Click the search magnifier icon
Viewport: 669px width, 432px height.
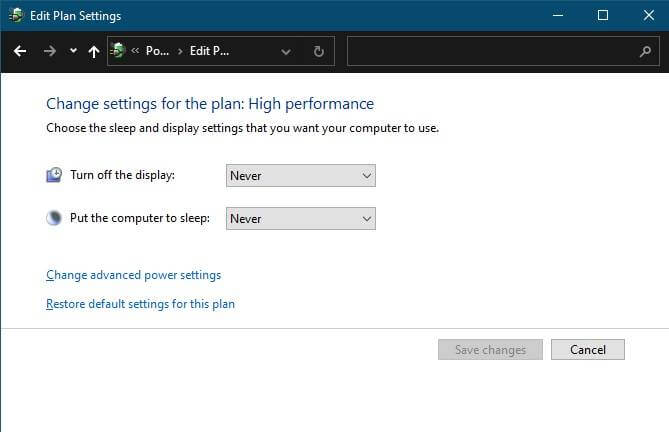click(x=644, y=51)
